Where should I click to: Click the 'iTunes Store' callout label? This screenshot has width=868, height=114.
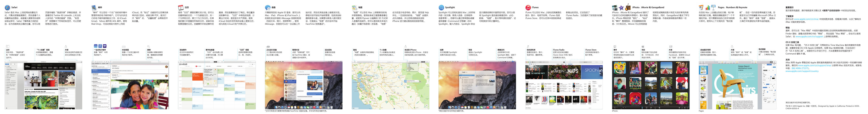pyautogui.click(x=591, y=50)
